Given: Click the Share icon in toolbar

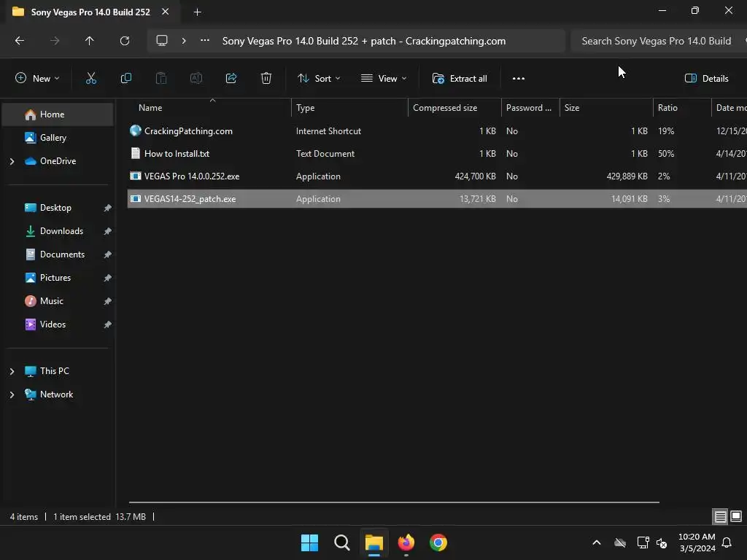Looking at the screenshot, I should coord(231,79).
